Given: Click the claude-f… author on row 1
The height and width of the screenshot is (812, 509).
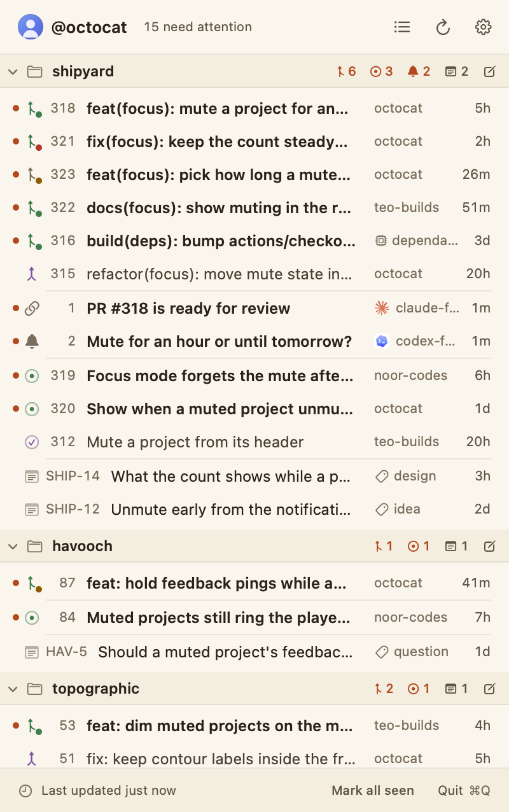Looking at the screenshot, I should pos(417,309).
